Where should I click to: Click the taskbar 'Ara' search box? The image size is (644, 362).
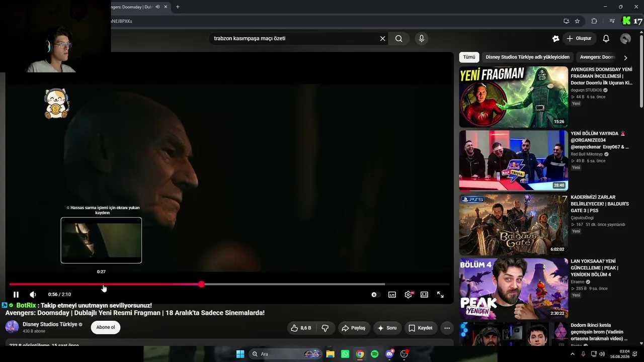tap(286, 354)
